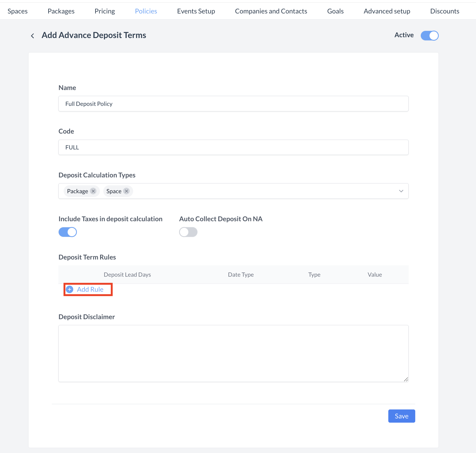Remove the Package tag
This screenshot has height=453, width=476.
pyautogui.click(x=93, y=191)
